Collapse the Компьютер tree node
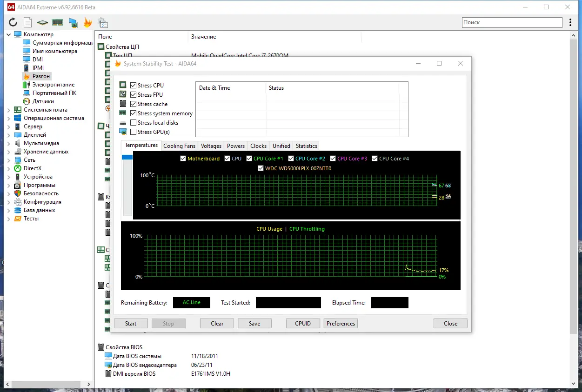 coord(8,34)
